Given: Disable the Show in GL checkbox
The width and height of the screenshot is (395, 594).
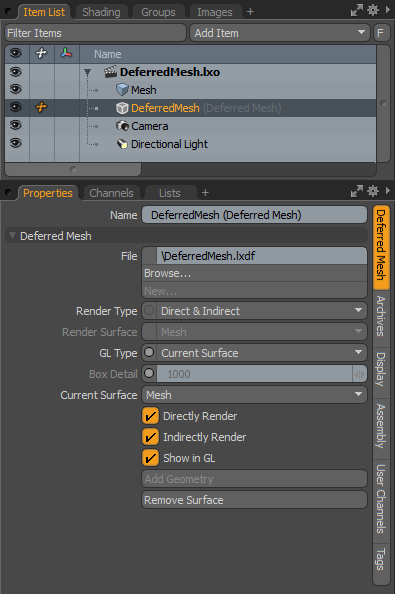Looking at the screenshot, I should tap(150, 458).
